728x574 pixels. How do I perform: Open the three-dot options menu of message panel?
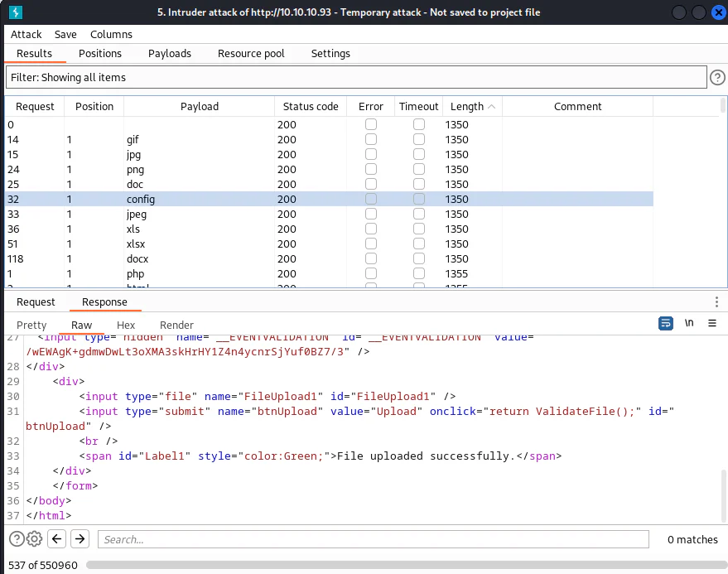717,301
